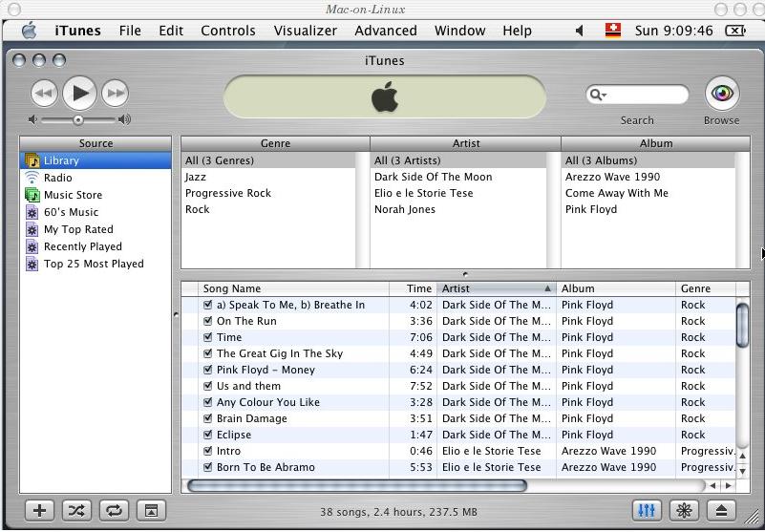Click the song list scroll down arrow

pyautogui.click(x=742, y=471)
